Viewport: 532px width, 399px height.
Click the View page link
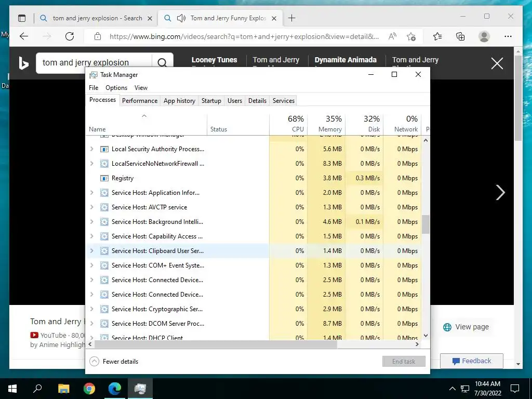(x=472, y=327)
